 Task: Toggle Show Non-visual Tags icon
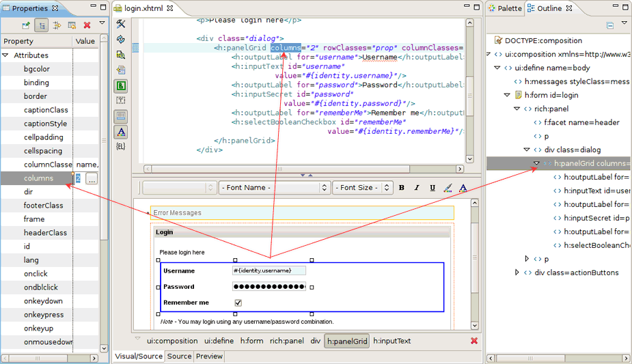tap(120, 100)
